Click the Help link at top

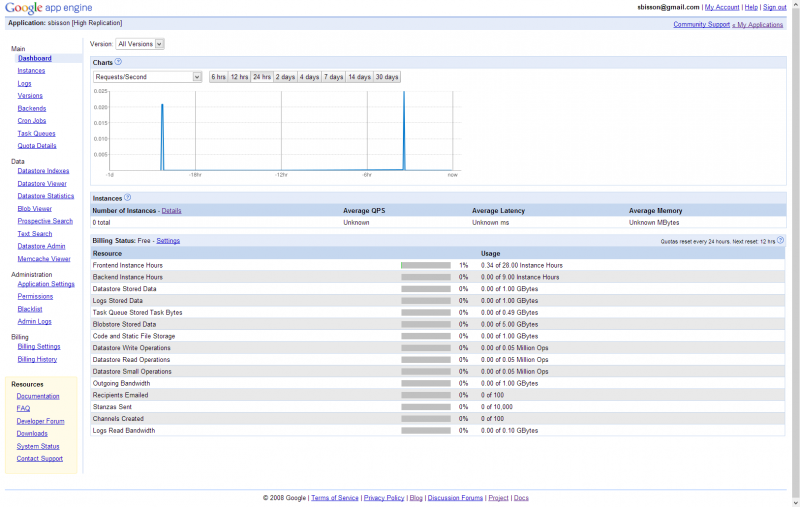tap(751, 7)
